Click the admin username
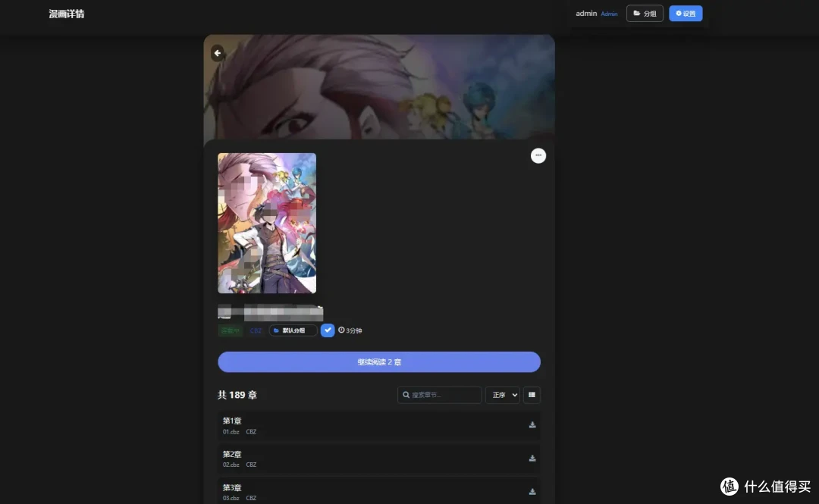The image size is (819, 504). pyautogui.click(x=586, y=14)
